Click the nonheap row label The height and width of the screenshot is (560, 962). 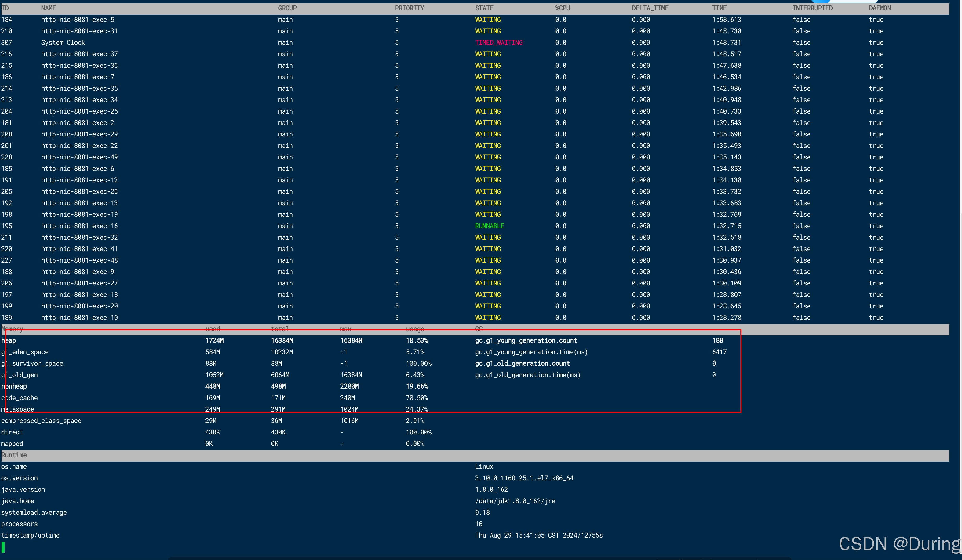tap(14, 386)
